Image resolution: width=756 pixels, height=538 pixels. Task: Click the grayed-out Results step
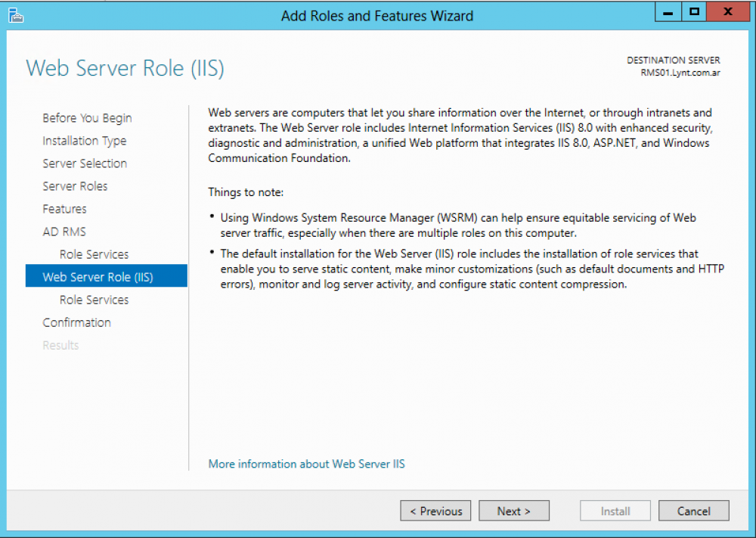[x=60, y=345]
